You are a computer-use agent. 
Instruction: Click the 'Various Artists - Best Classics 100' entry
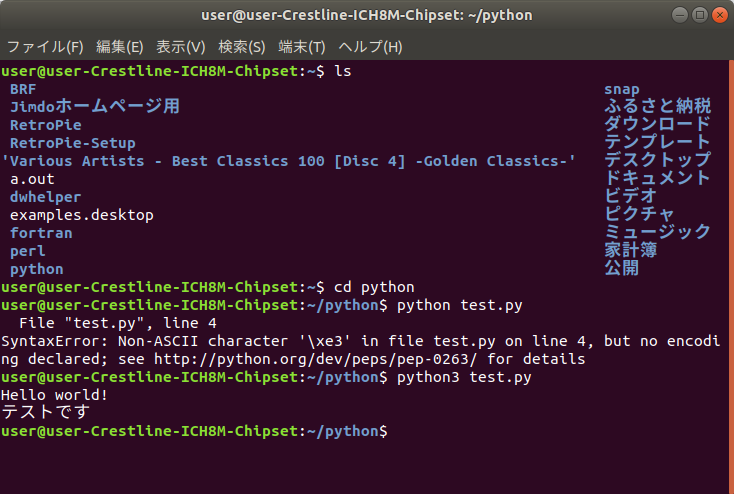(x=288, y=161)
